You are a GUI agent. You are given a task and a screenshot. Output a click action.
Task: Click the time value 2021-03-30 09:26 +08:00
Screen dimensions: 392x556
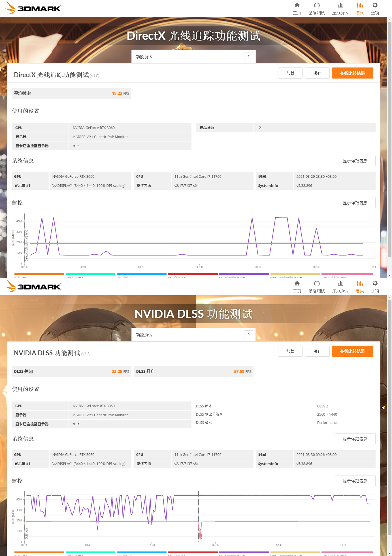[x=316, y=455]
